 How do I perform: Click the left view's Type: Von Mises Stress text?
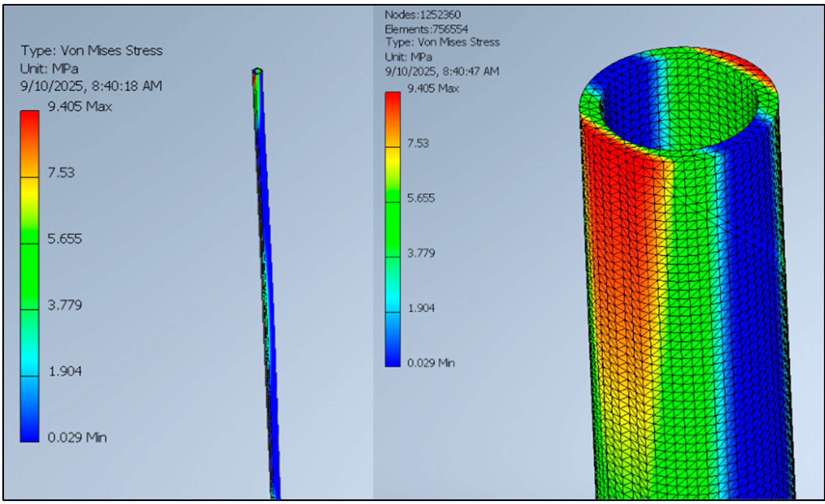click(91, 50)
